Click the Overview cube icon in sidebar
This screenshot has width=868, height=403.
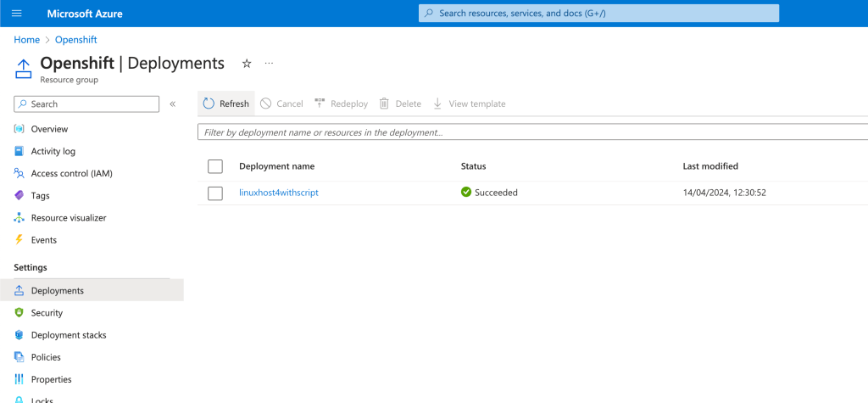point(19,129)
